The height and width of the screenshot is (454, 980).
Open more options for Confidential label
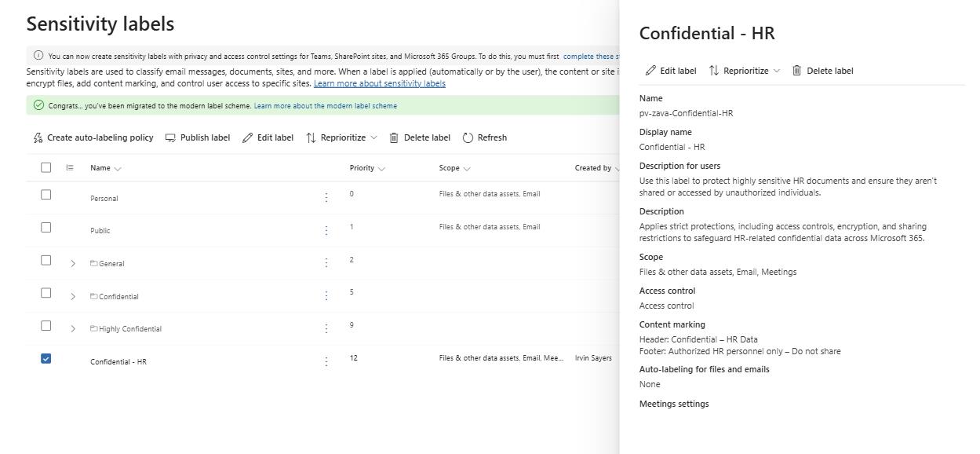[326, 296]
